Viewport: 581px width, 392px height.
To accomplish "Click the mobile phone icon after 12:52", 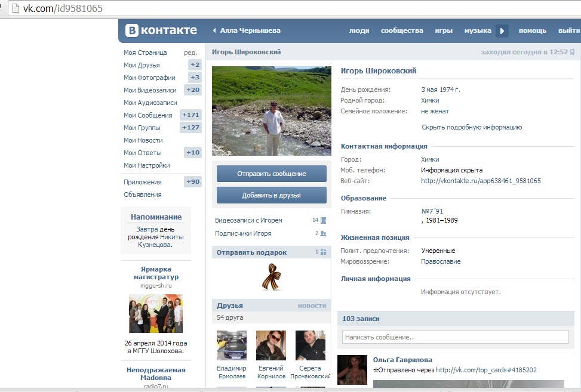I will tap(573, 52).
